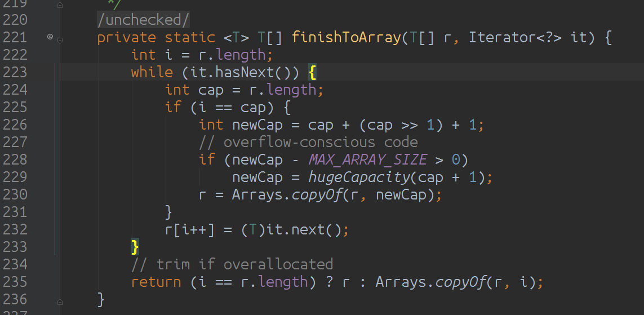
Task: Click line number 232 in the gutter
Action: (x=15, y=229)
